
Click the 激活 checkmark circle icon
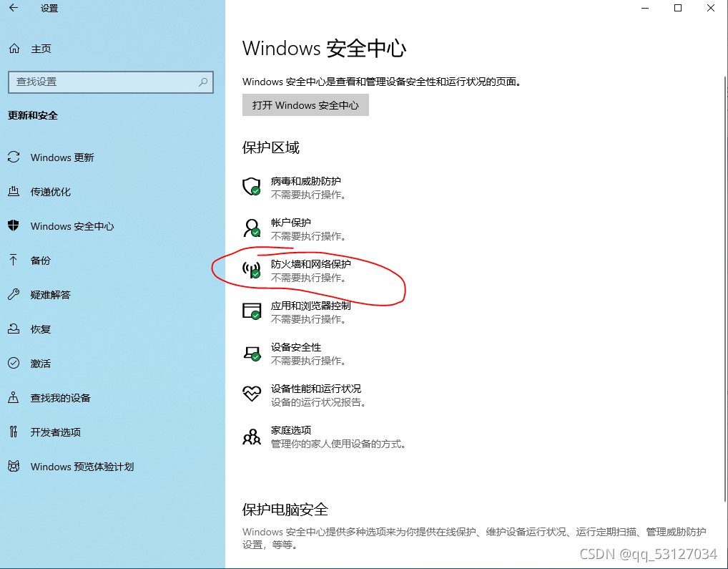(14, 364)
